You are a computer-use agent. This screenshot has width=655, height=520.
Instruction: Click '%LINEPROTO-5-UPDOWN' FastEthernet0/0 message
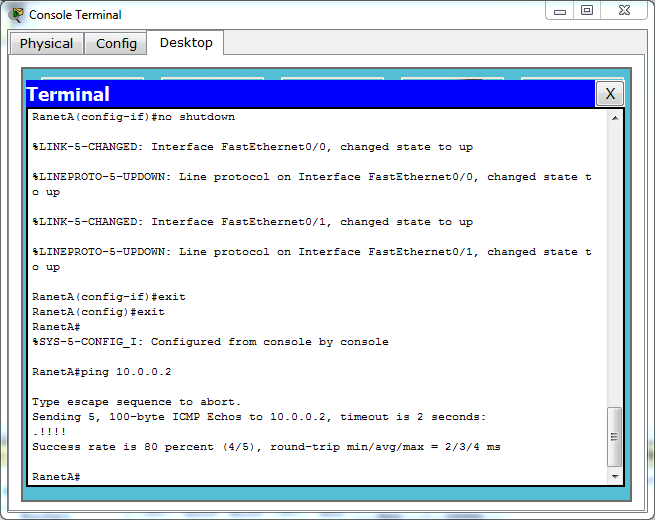click(x=312, y=185)
